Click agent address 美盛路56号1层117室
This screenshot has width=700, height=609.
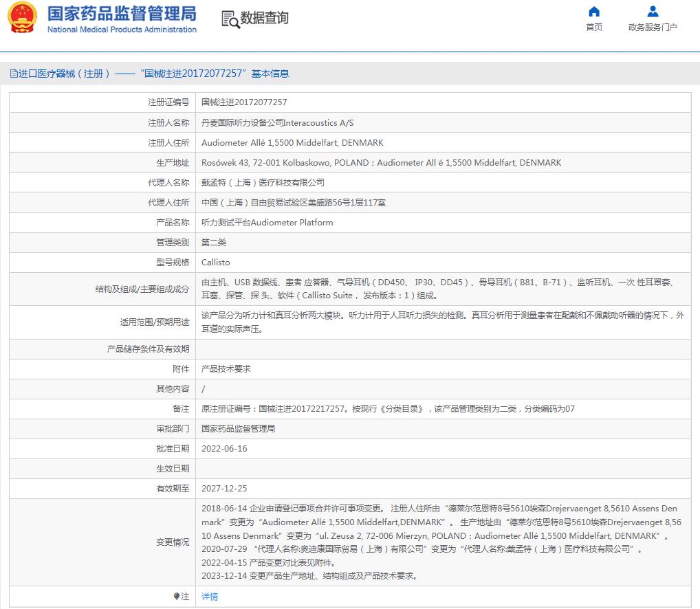[294, 203]
